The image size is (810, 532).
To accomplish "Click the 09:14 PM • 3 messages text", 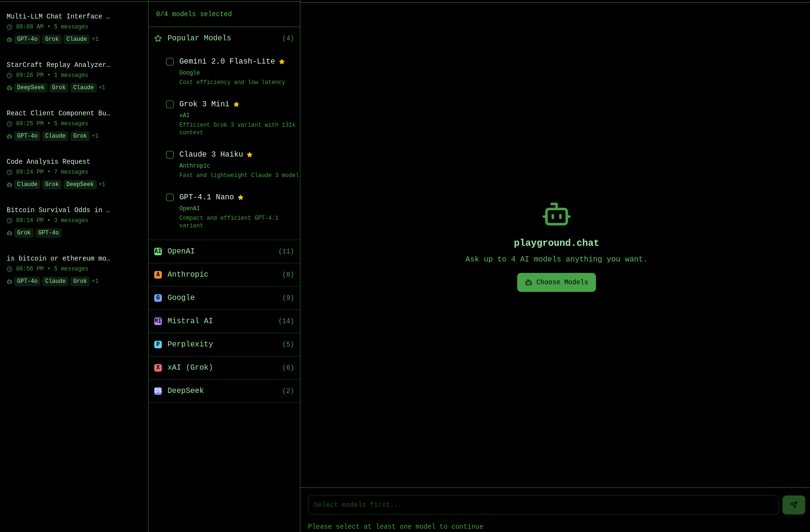I will click(52, 221).
